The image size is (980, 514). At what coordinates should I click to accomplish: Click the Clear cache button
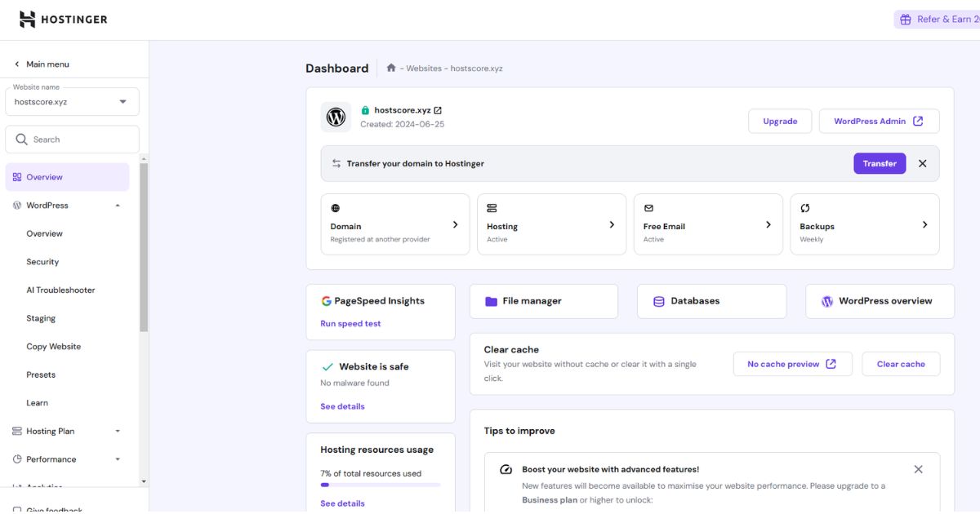tap(901, 364)
